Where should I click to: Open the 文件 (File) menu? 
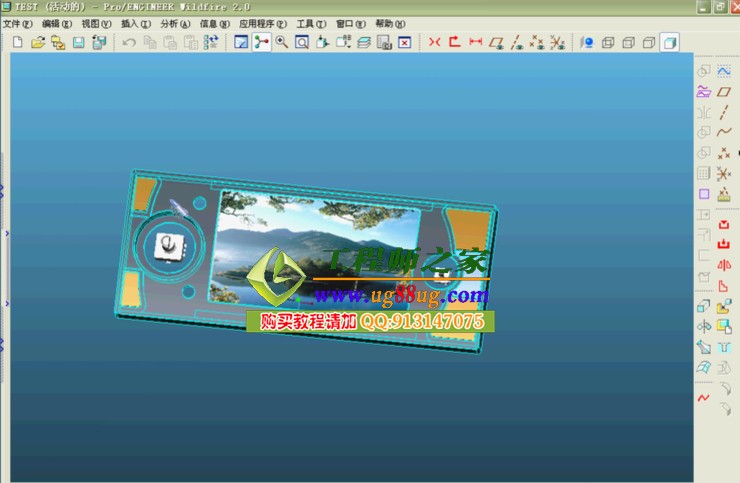[x=17, y=23]
